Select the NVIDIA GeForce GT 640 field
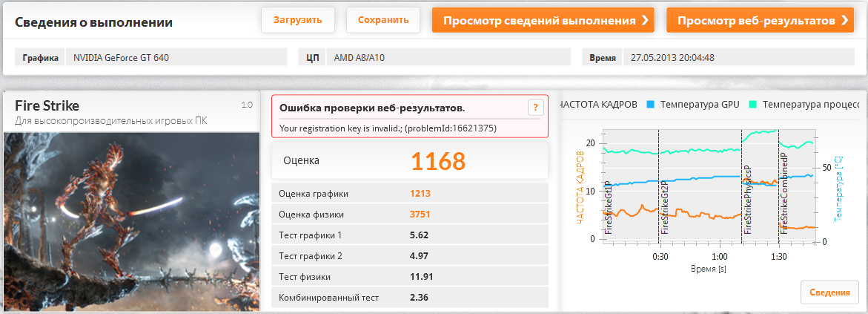 point(176,57)
